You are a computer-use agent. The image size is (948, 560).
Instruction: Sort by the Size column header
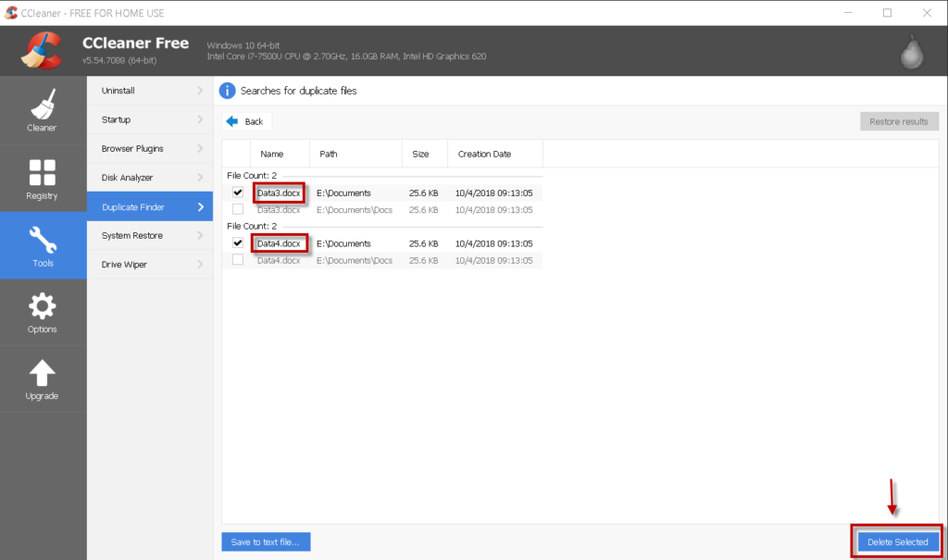424,154
